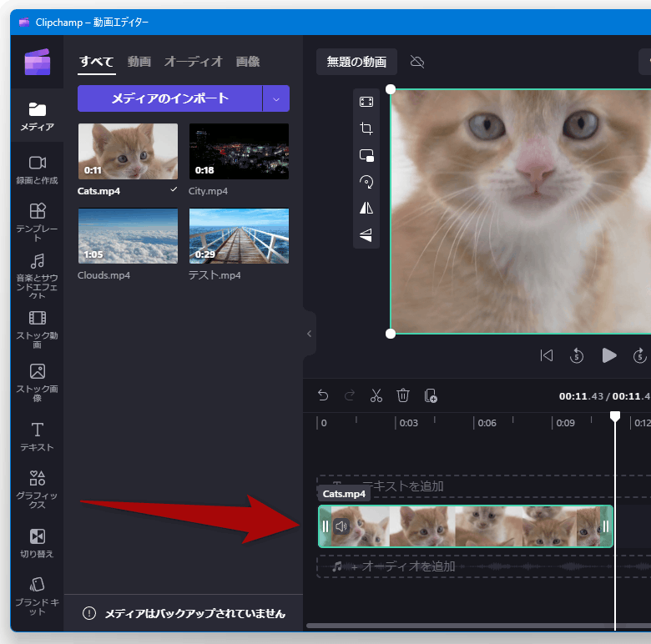
Task: Click the 無題の動画 project title
Action: click(356, 62)
